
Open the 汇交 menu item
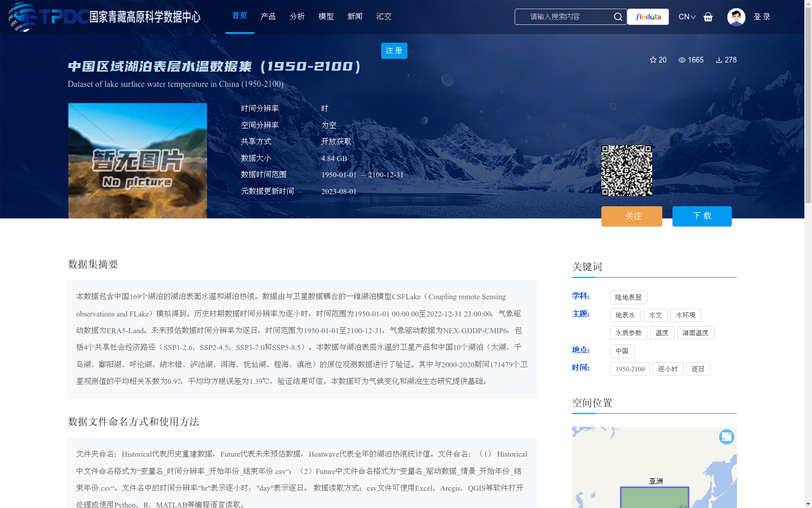pos(384,17)
